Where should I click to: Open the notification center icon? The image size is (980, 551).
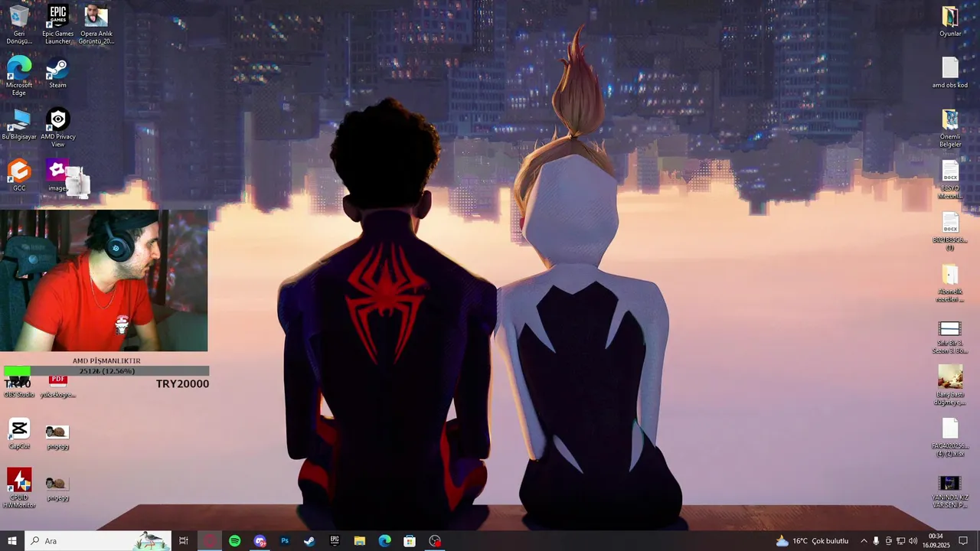click(x=964, y=541)
